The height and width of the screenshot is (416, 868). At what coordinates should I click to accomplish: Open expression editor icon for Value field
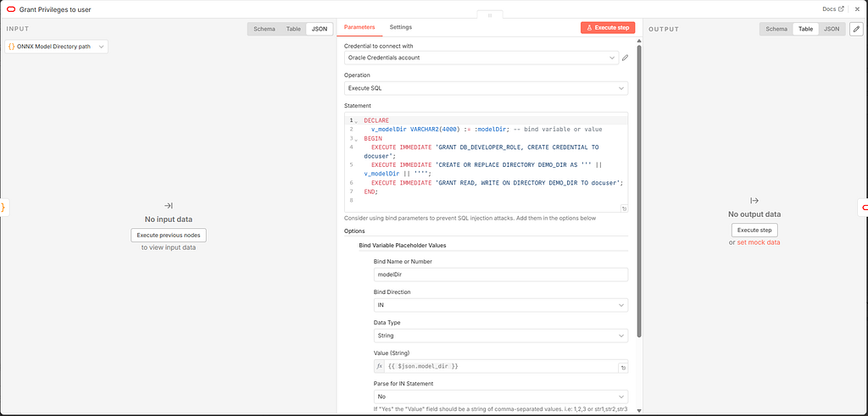point(623,368)
